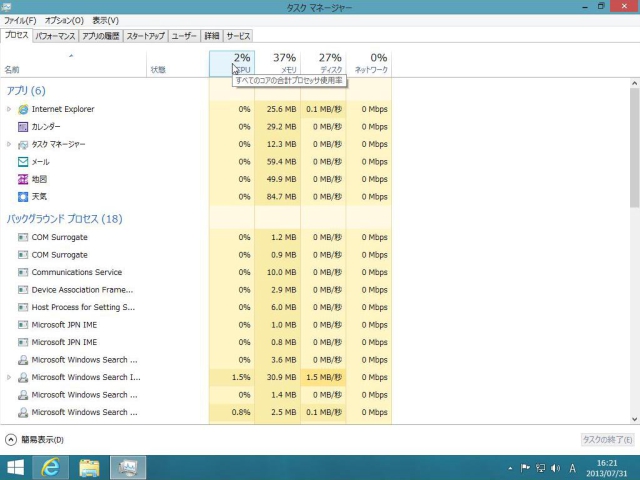Click the IME input mode A indicator
Image resolution: width=640 pixels, height=480 pixels.
tap(573, 468)
